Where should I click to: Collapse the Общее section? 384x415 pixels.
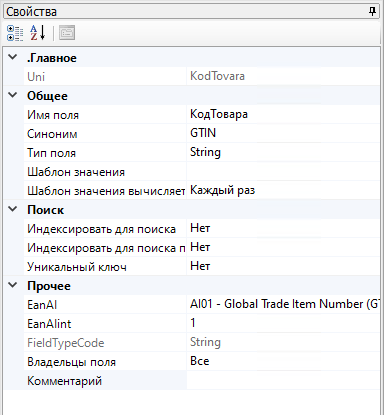click(13, 95)
